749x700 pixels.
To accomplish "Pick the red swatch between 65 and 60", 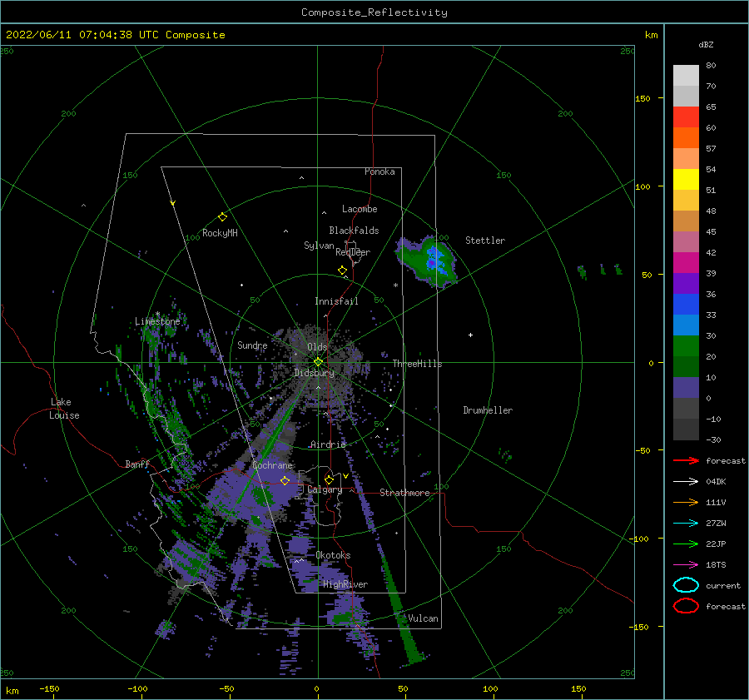I will click(686, 117).
